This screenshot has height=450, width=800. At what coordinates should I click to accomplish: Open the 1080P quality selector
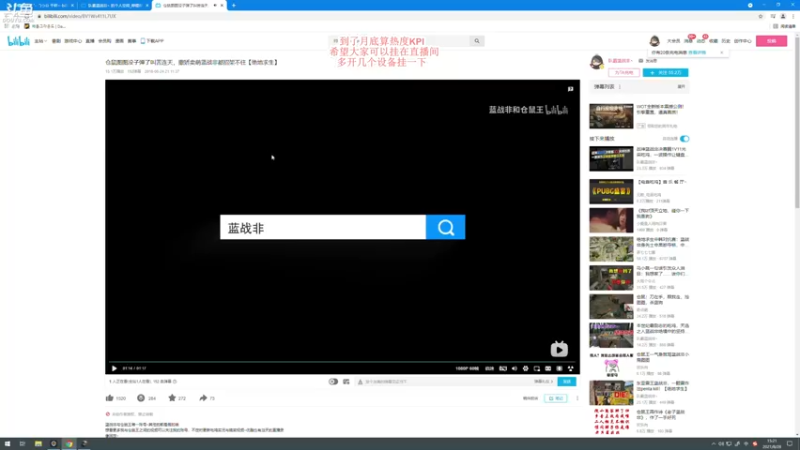coord(467,368)
